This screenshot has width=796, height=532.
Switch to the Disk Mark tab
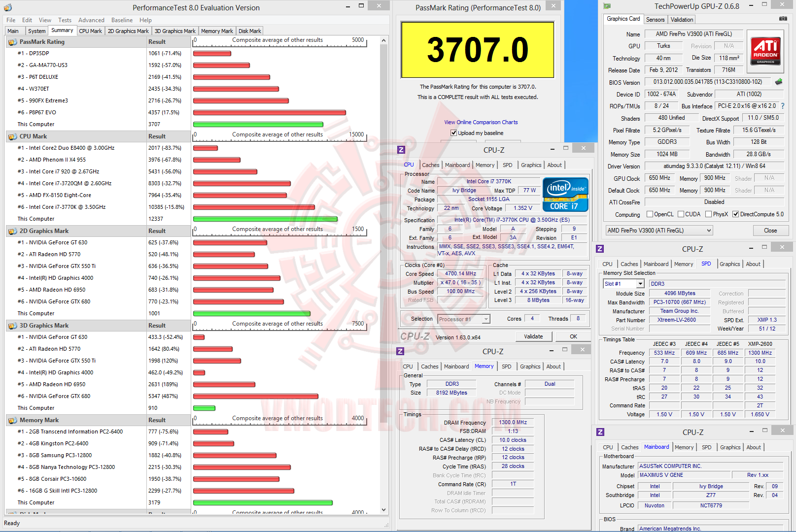point(250,31)
